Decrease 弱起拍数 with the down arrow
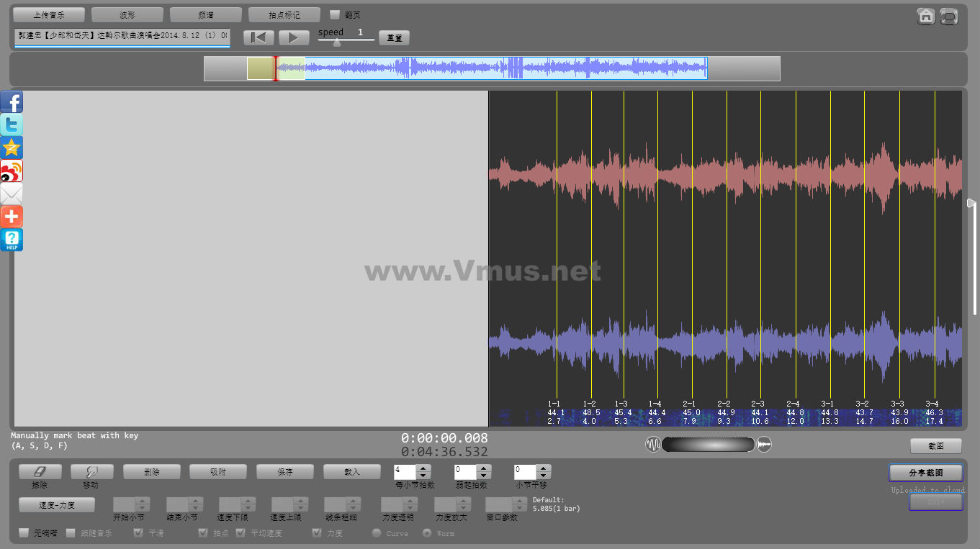The width and height of the screenshot is (980, 549). (x=484, y=476)
